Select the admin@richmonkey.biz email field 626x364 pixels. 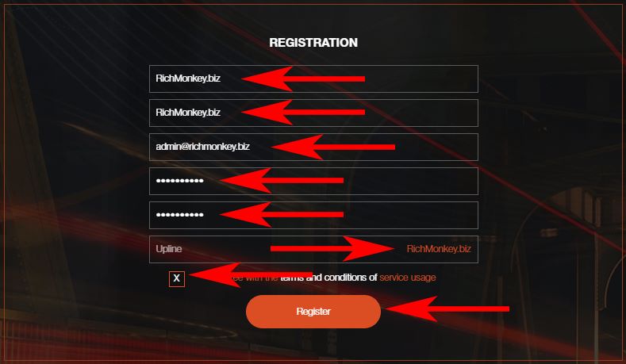click(313, 147)
